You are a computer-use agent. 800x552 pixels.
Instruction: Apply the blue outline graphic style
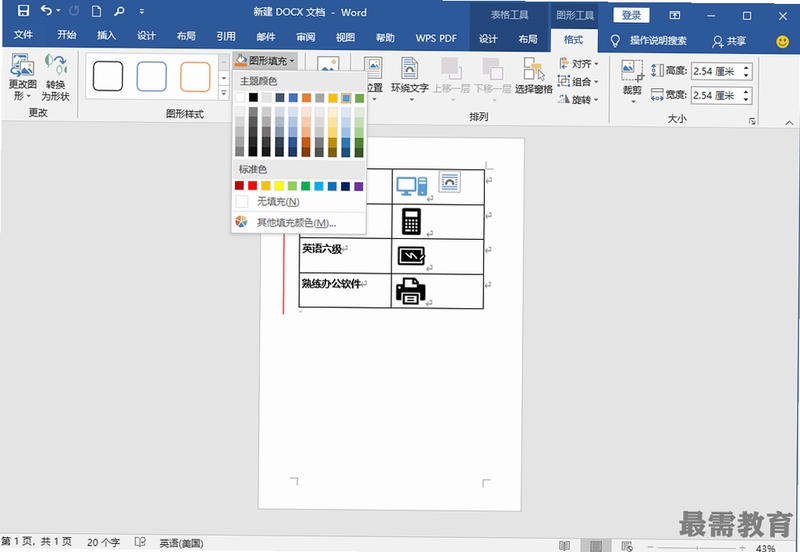point(152,77)
